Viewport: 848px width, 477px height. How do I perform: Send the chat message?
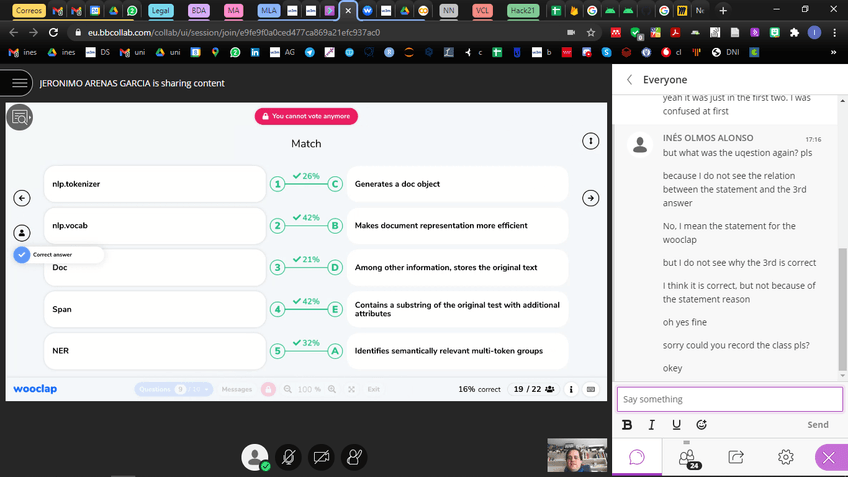pos(818,425)
